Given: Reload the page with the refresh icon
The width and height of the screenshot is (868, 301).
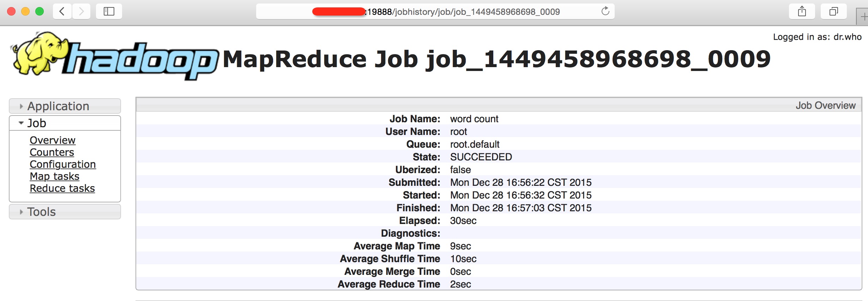Looking at the screenshot, I should (x=605, y=11).
